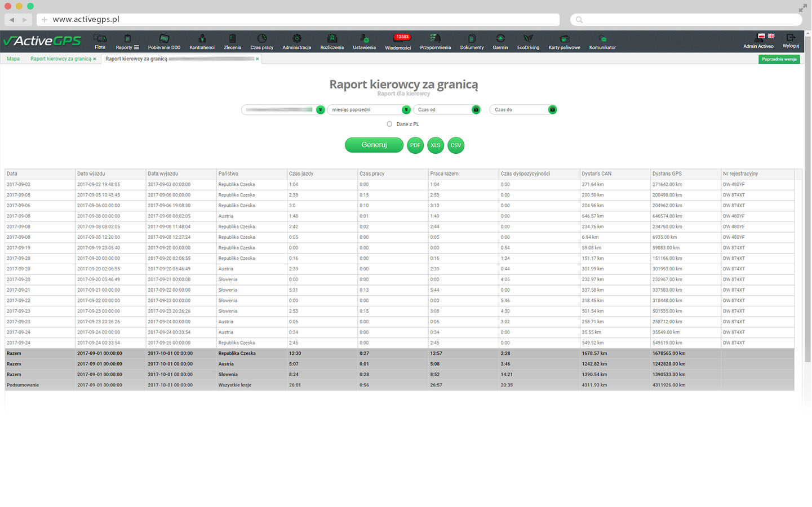Enable the Dane z PL checkbox
The height and width of the screenshot is (507, 812).
389,124
